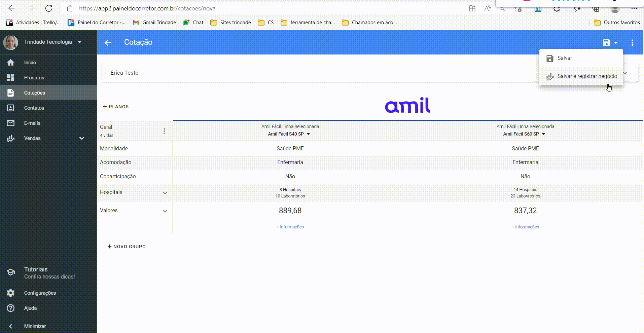Open Amil Fácil S40 SP plan dropdown
The image size is (644, 333).
tap(289, 134)
